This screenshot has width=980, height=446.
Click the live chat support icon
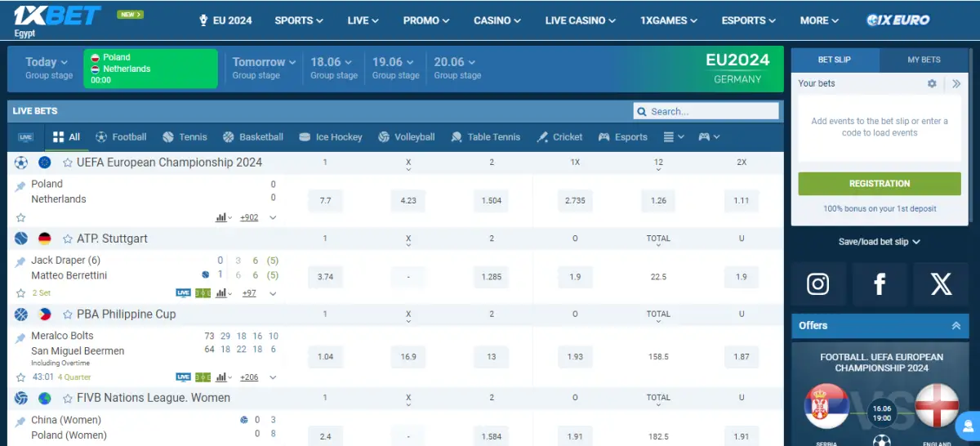point(968,426)
